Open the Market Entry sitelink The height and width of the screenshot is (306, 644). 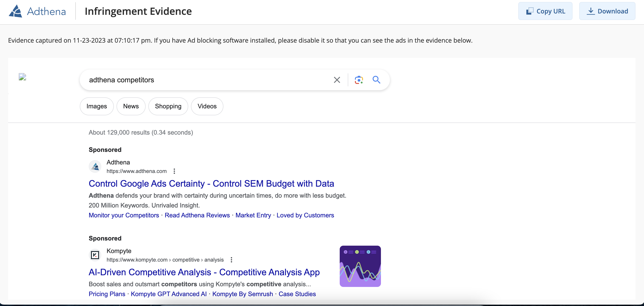point(253,215)
